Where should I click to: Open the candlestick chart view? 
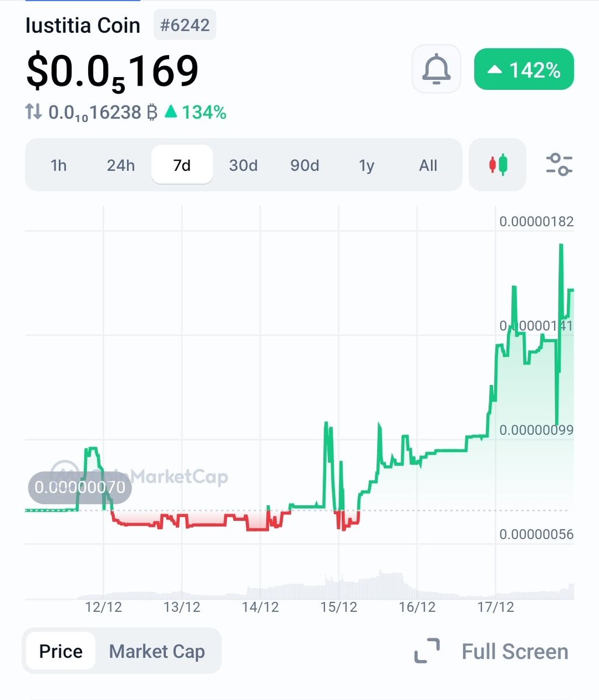(496, 165)
